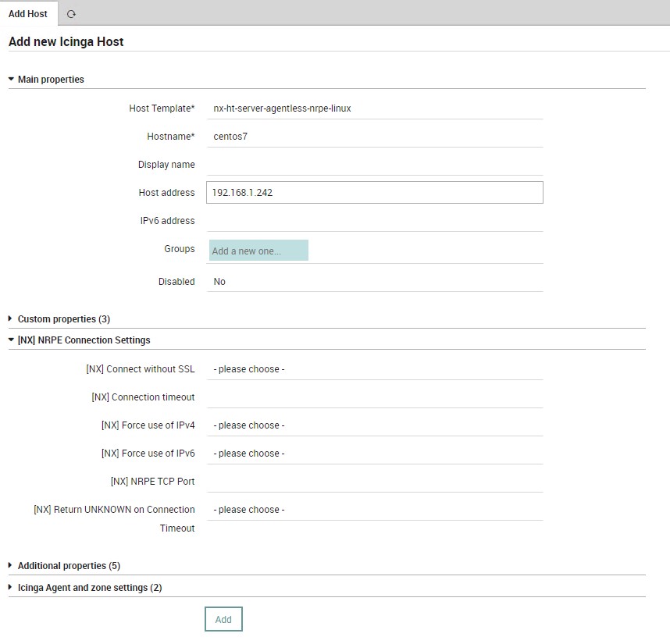Expand Additional properties (5) section
Screen dimensions: 670x644
10,565
